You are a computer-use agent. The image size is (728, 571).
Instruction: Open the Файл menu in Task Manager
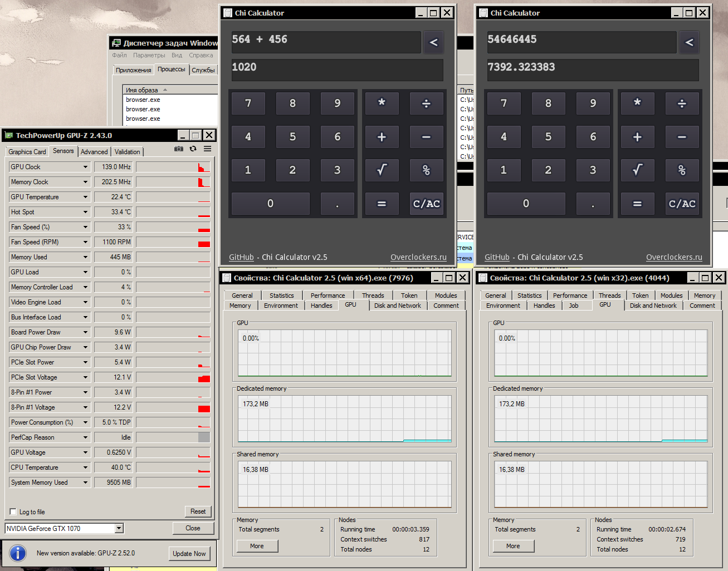pos(119,55)
